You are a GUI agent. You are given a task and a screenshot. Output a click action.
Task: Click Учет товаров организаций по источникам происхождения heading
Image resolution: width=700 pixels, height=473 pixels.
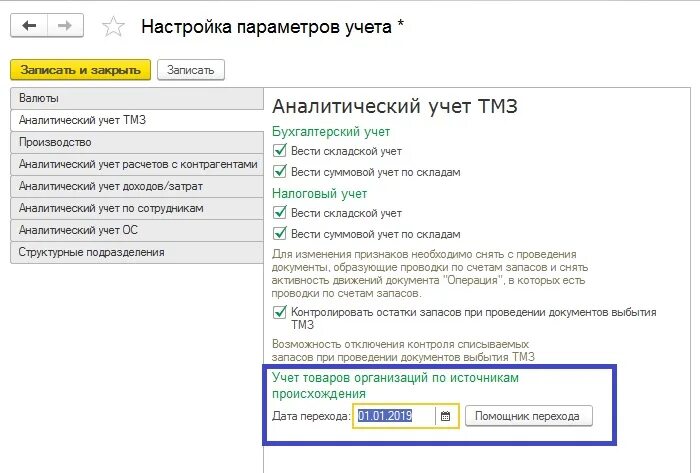[x=396, y=386]
